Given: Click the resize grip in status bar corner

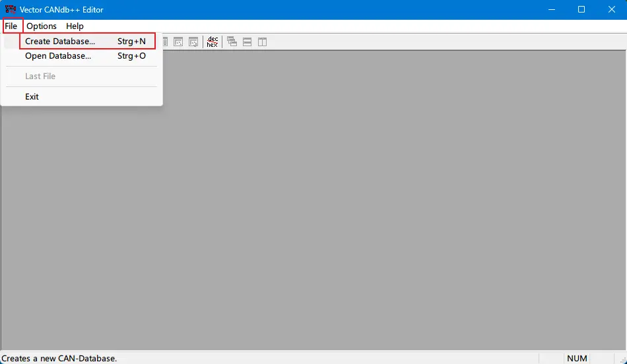Looking at the screenshot, I should [x=622, y=359].
